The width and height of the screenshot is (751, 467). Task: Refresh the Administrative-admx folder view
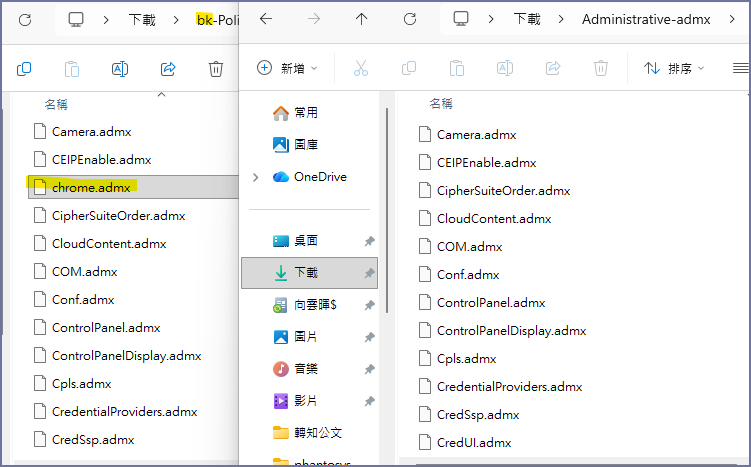pos(410,19)
